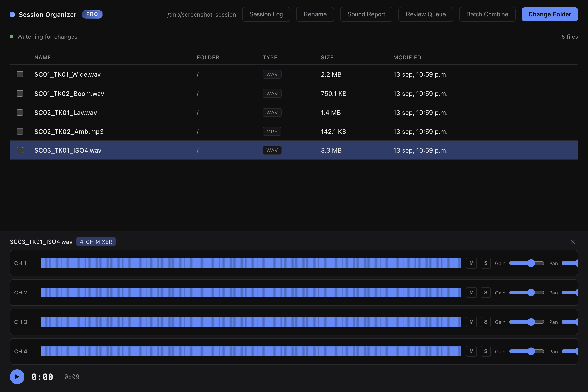Click the Change Folder button

[x=550, y=14]
